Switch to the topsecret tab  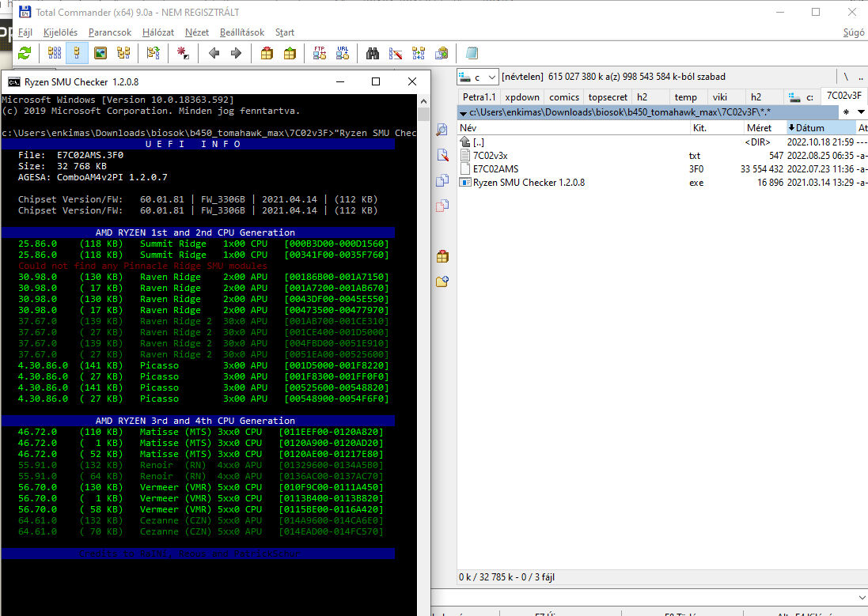[x=608, y=96]
